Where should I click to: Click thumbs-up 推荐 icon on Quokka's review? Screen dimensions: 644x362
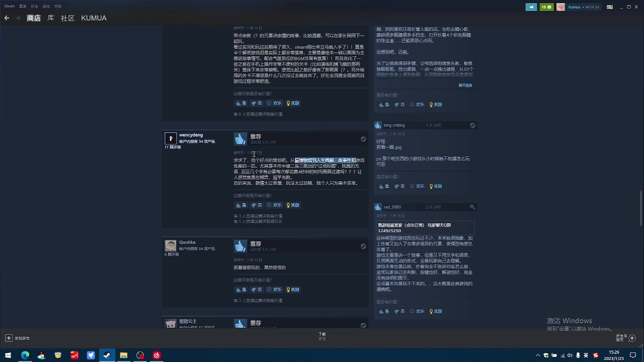(240, 246)
